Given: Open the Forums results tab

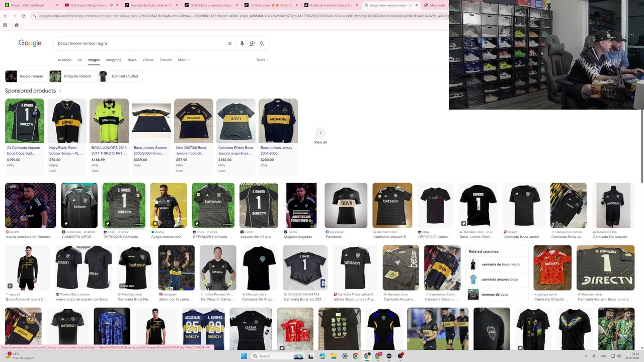Looking at the screenshot, I should tap(166, 60).
